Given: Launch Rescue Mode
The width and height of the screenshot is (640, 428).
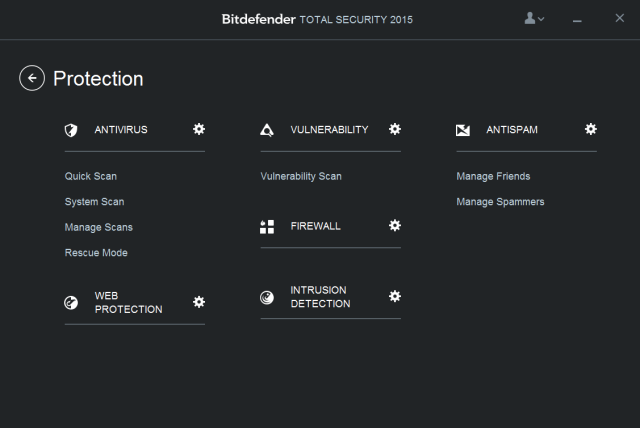Looking at the screenshot, I should tap(96, 253).
